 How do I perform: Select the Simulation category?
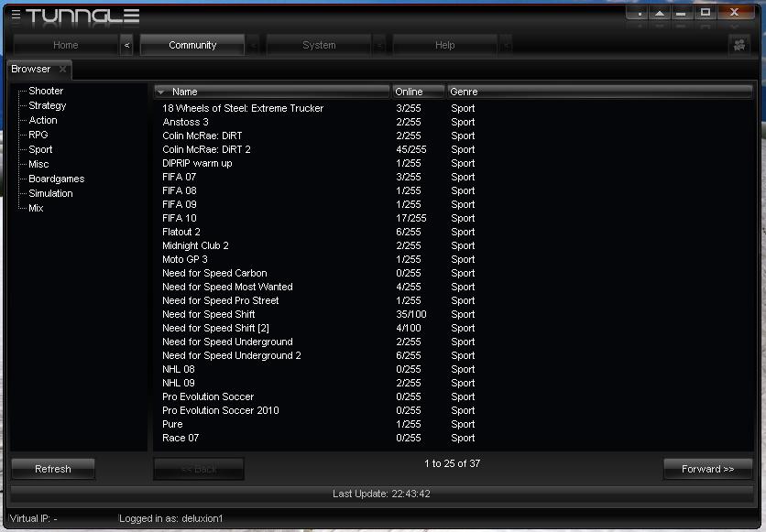50,193
